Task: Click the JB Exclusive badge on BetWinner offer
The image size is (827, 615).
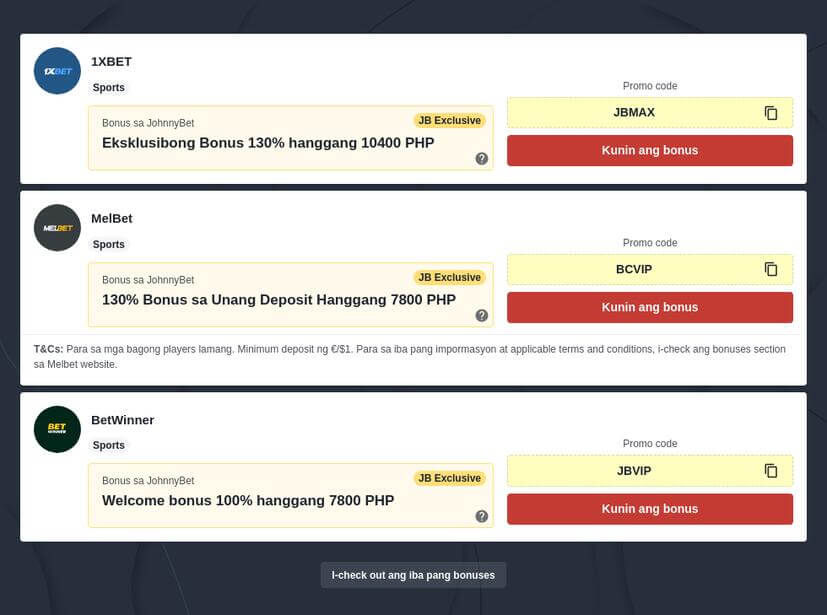Action: pos(449,478)
